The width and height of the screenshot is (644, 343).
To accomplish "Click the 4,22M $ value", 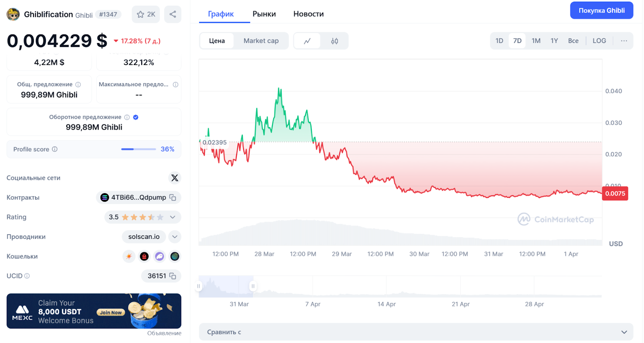I will click(x=49, y=62).
